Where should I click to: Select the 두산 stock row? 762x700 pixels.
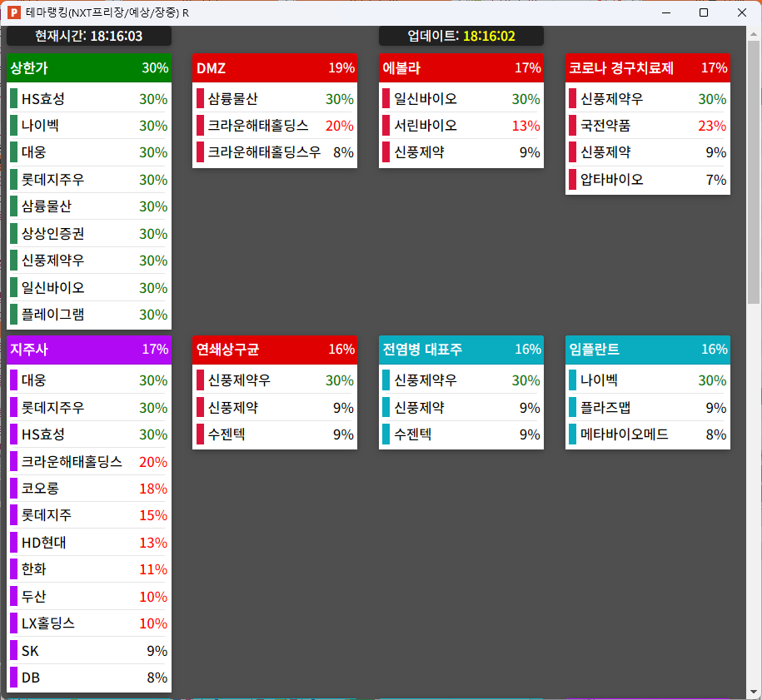point(89,596)
